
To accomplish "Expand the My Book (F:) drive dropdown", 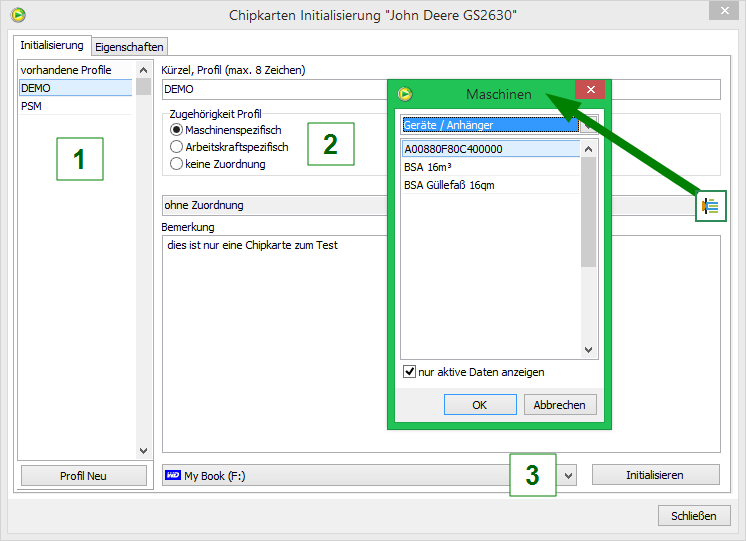I will click(x=569, y=476).
